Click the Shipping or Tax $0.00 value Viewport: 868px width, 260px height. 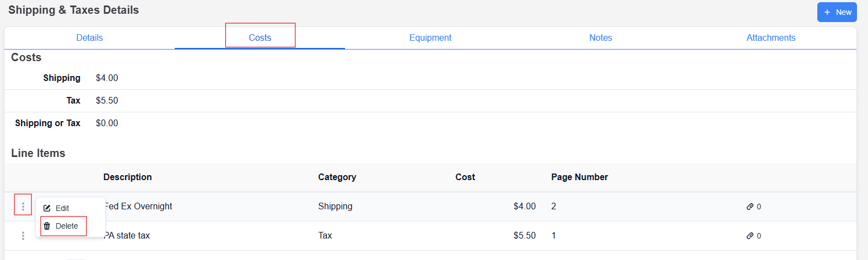point(107,123)
